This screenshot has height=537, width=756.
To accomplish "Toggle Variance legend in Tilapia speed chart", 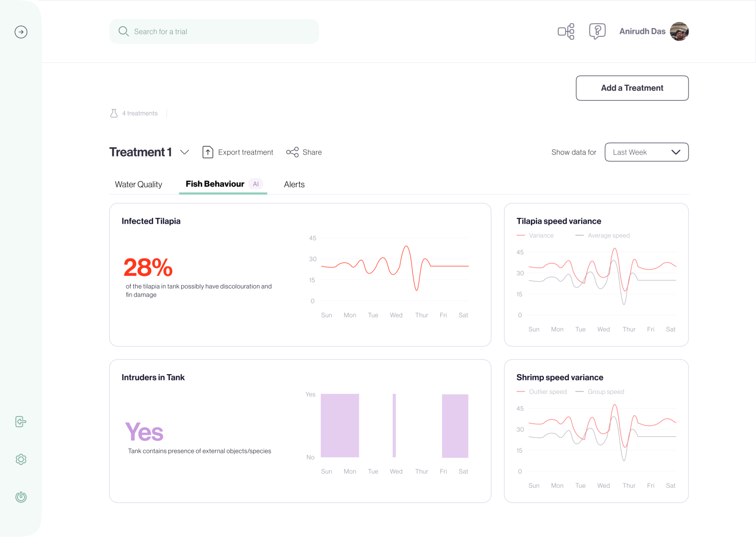I will 535,236.
